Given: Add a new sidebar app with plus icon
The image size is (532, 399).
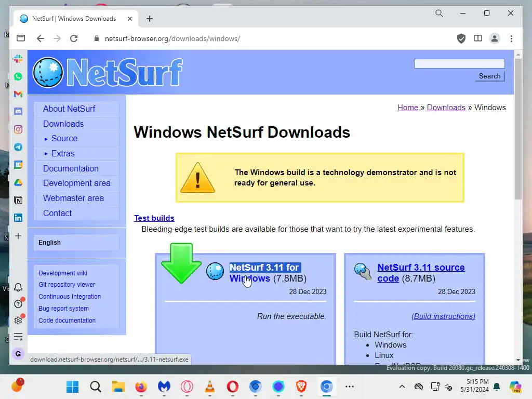Looking at the screenshot, I should tap(18, 236).
